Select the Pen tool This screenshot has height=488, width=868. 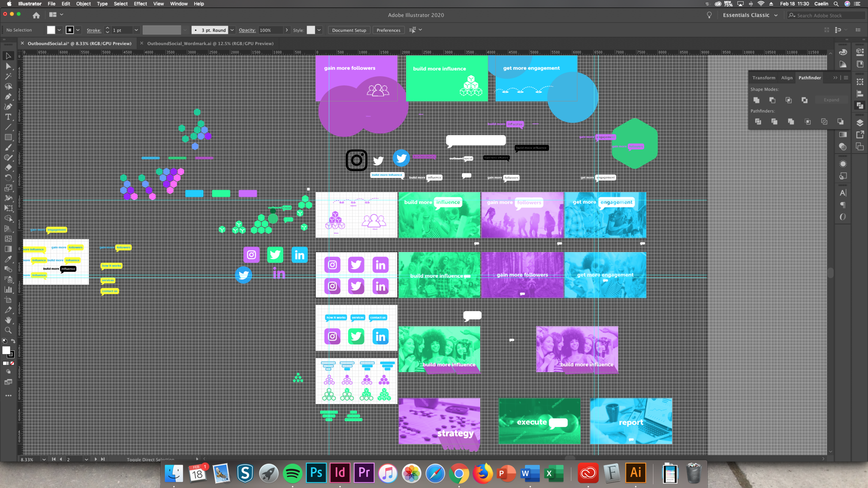pos(8,96)
